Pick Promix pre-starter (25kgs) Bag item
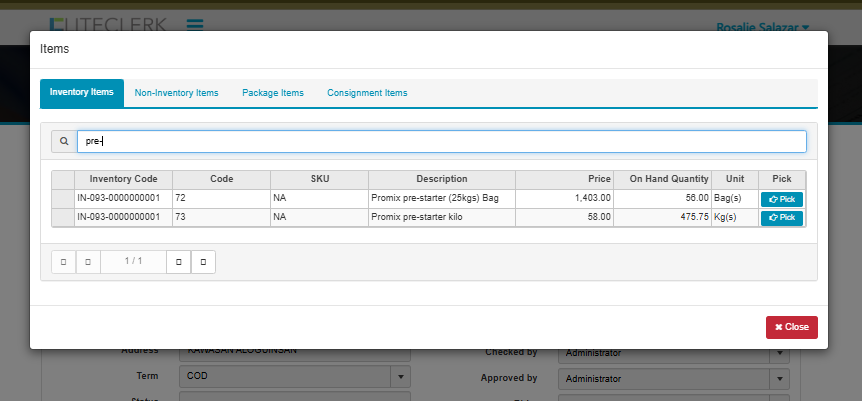This screenshot has width=862, height=401. (782, 199)
